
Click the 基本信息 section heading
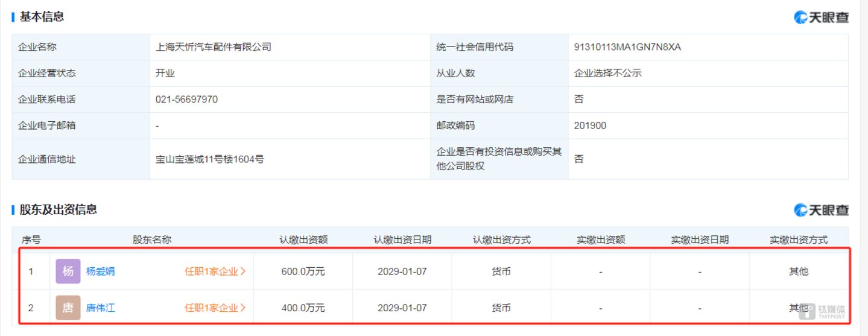(x=42, y=17)
